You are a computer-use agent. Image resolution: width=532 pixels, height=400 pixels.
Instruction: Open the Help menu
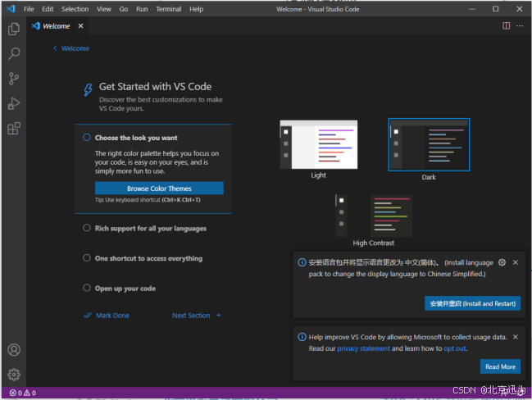pyautogui.click(x=196, y=9)
